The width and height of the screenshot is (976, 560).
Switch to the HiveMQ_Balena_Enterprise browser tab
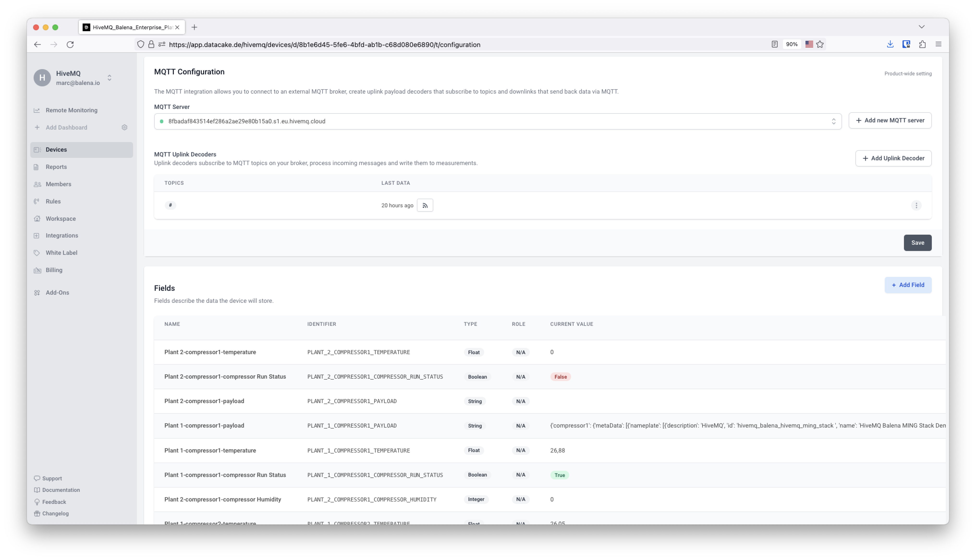[x=127, y=27]
